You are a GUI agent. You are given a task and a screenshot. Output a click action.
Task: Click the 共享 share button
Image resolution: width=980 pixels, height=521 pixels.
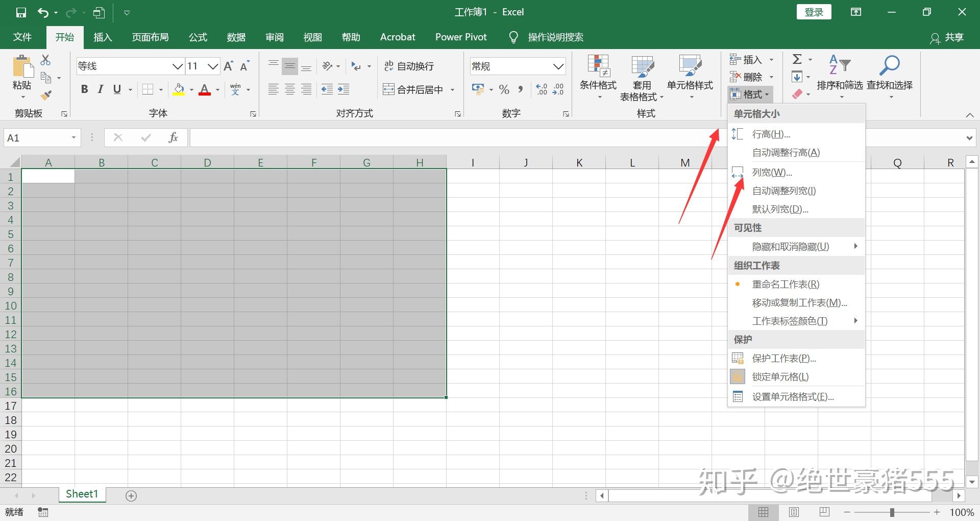(947, 37)
